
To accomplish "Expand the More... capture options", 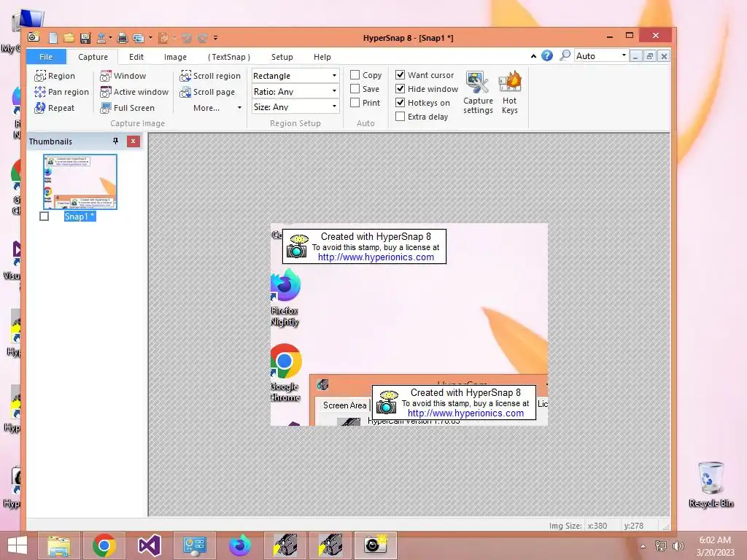I will click(217, 108).
